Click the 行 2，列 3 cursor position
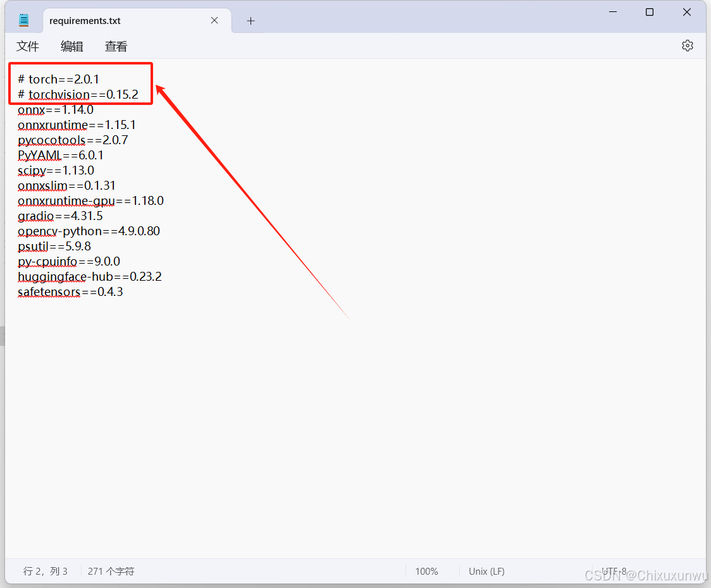This screenshot has height=588, width=711. pyautogui.click(x=46, y=571)
